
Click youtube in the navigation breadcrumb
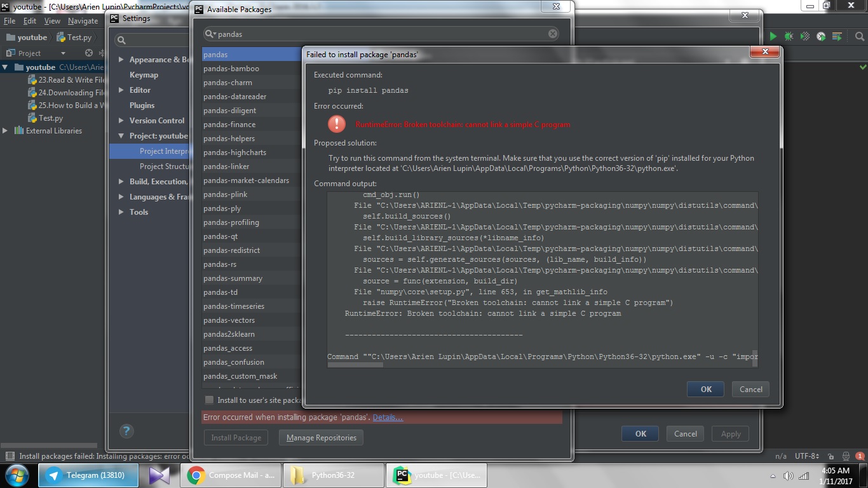27,37
